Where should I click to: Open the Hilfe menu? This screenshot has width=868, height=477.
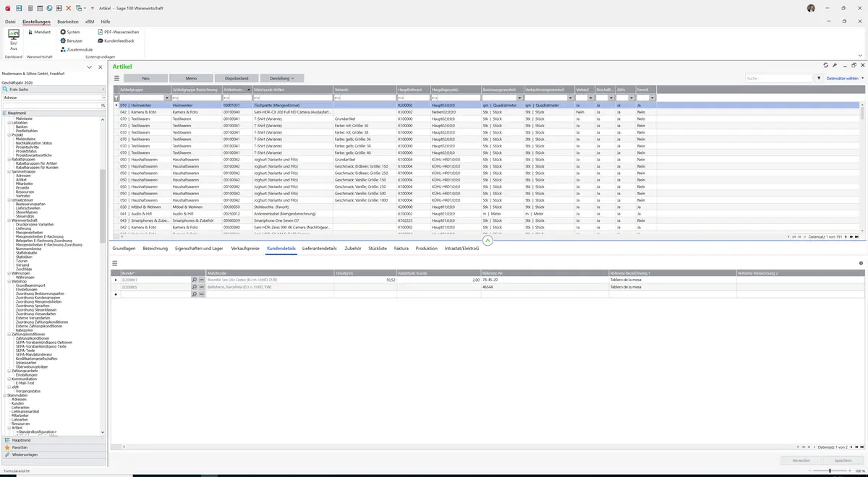tap(106, 22)
